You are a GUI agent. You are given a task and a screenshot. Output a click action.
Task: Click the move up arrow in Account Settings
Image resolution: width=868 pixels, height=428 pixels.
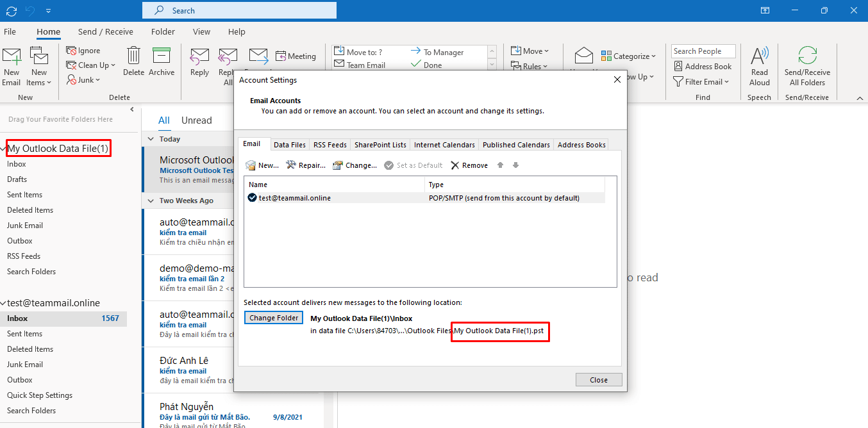[500, 165]
